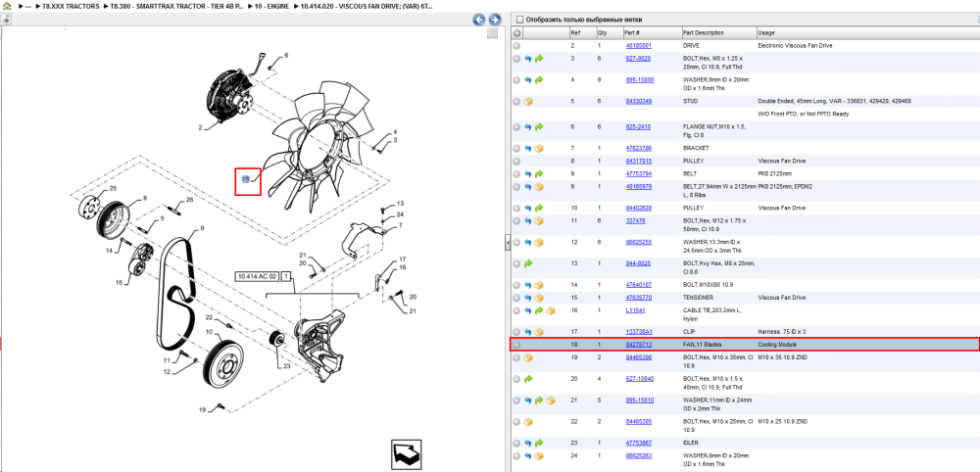Open 10.414.020 - VISCOUS FAN DRIVE breadcrumb
980x472 pixels.
tap(367, 6)
